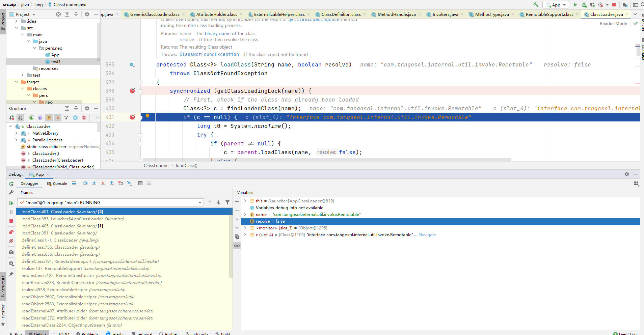Click Collapse All in the Structure panel
644x335 pixels.
point(76,108)
